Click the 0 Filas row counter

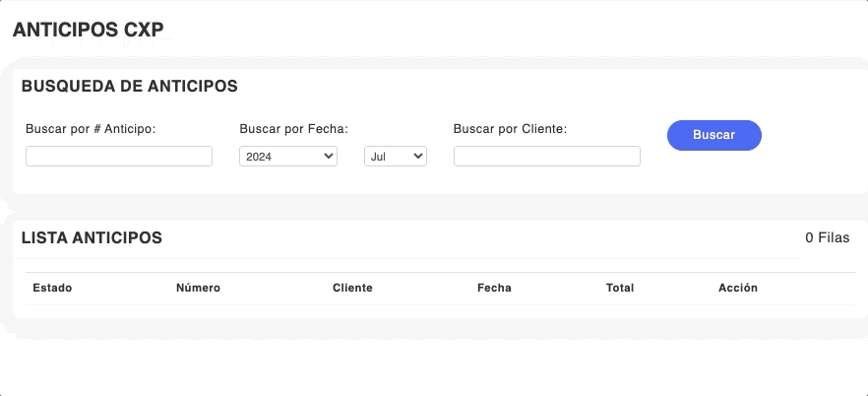click(x=827, y=237)
